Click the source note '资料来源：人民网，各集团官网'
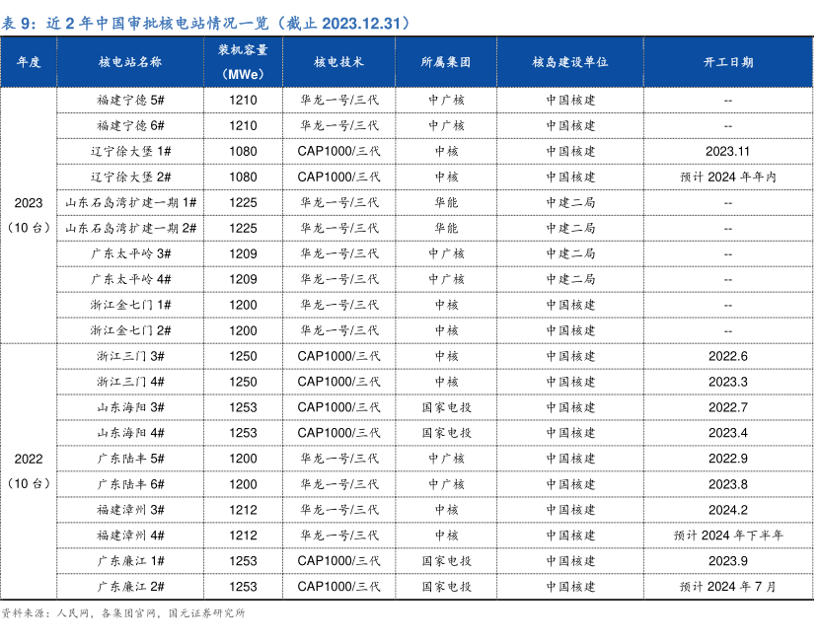 click(80, 612)
